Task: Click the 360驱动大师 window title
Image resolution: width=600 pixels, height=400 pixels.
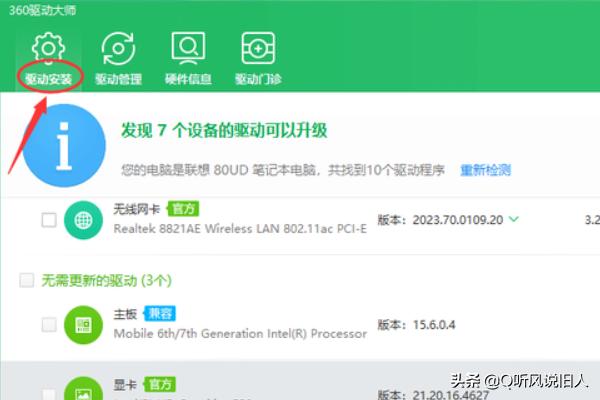Action: pyautogui.click(x=42, y=10)
